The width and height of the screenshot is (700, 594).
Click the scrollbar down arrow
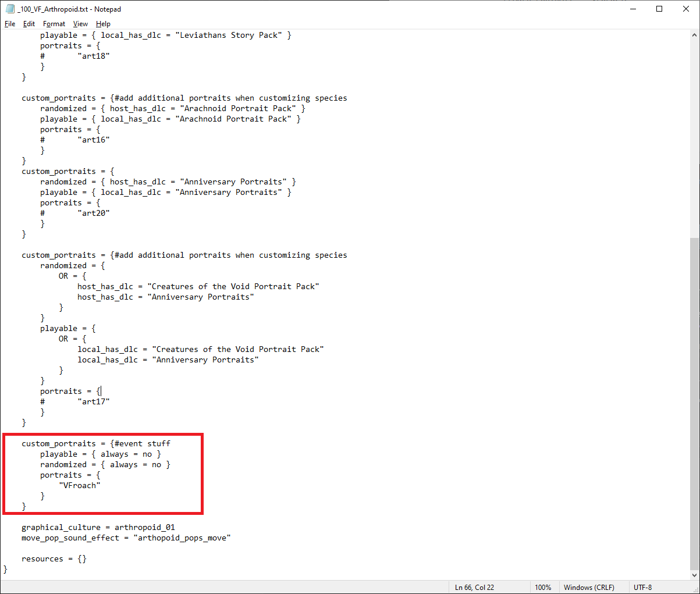(x=694, y=575)
